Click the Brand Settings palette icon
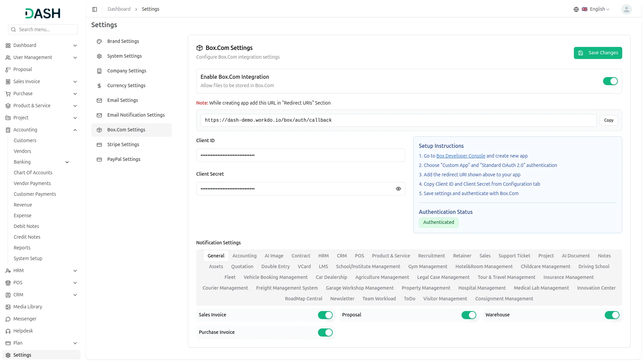The image size is (644, 362). [99, 42]
